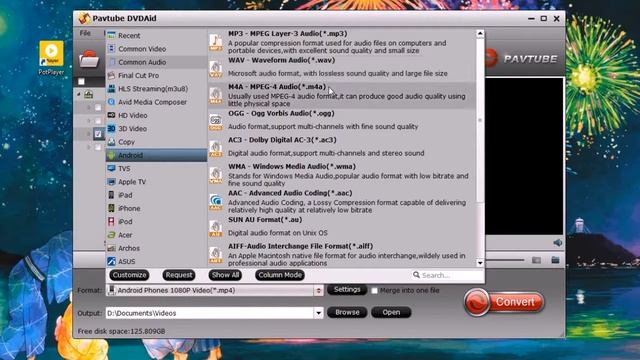Viewport: 640px width, 360px height.
Task: Select the DVD disc icon in file tree
Action: [89, 95]
